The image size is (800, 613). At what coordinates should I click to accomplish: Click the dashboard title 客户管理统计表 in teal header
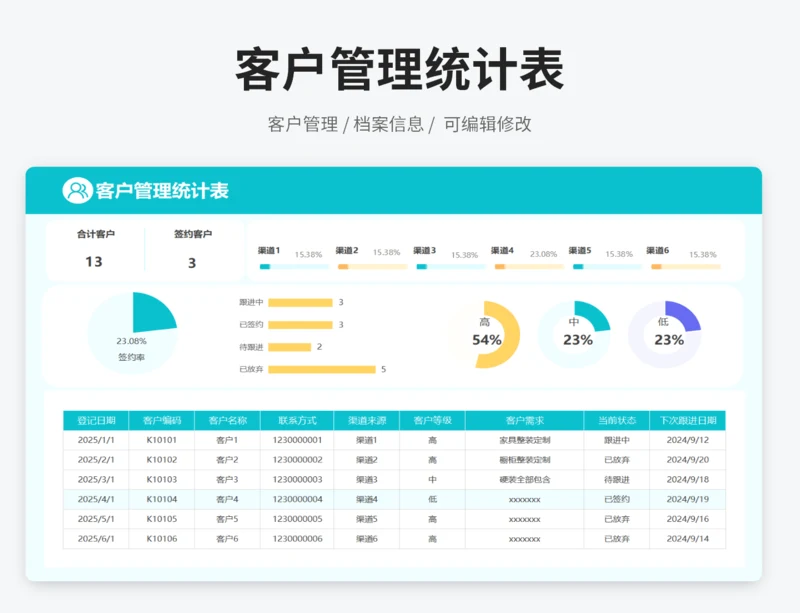click(x=162, y=191)
